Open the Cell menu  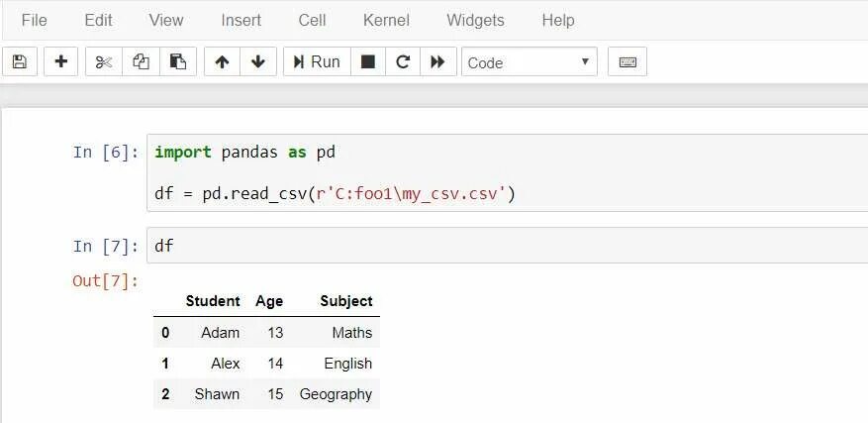pos(312,20)
